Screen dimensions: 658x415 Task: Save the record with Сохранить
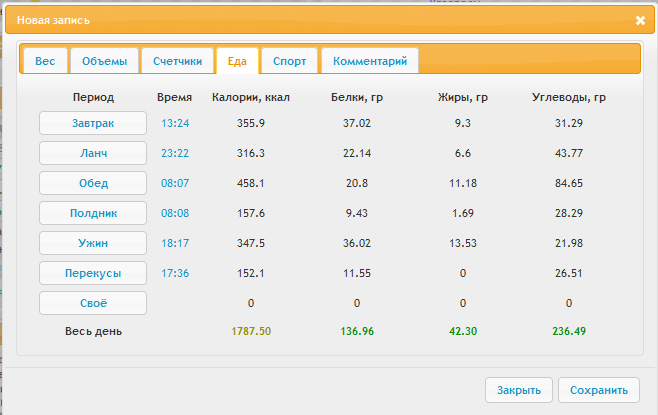[x=599, y=390]
